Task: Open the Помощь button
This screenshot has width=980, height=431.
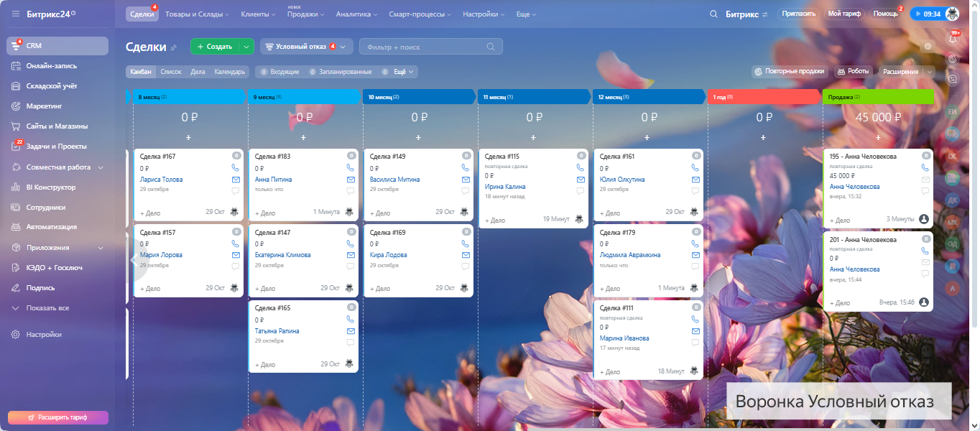Action: [886, 14]
